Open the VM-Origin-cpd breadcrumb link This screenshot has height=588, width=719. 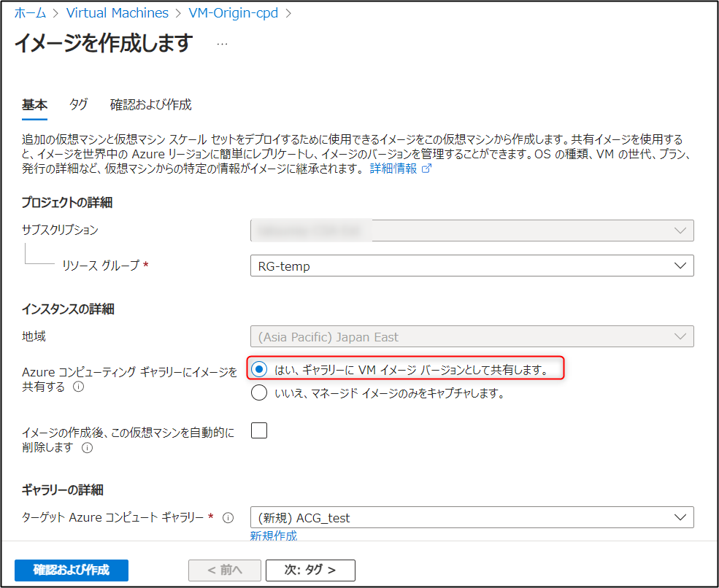234,13
